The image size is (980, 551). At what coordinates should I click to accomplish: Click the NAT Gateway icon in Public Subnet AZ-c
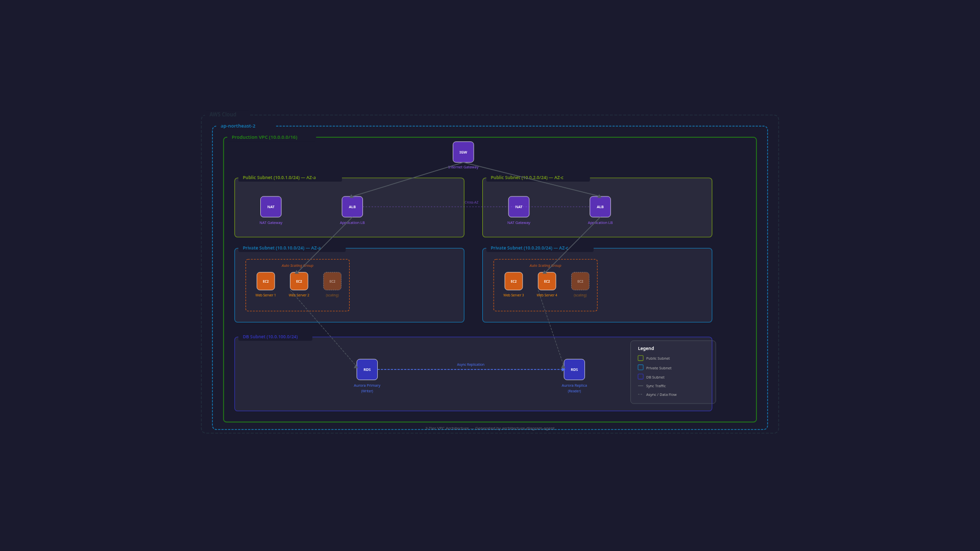tap(519, 207)
